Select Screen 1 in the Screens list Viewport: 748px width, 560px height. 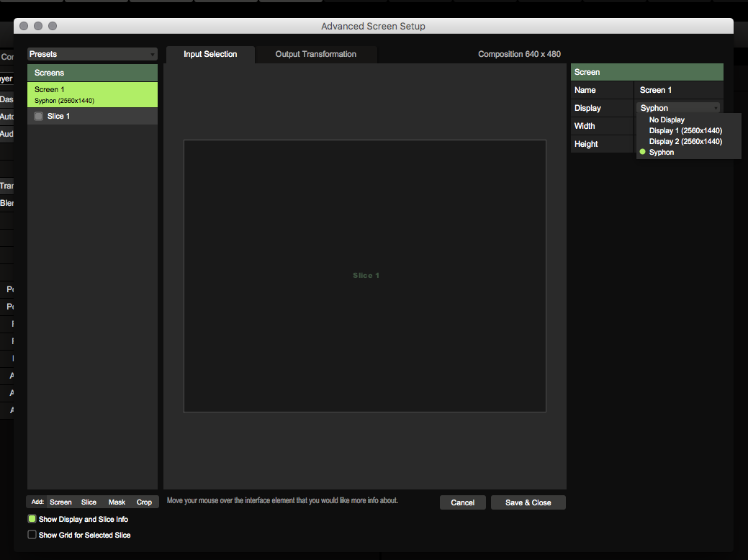pyautogui.click(x=92, y=94)
